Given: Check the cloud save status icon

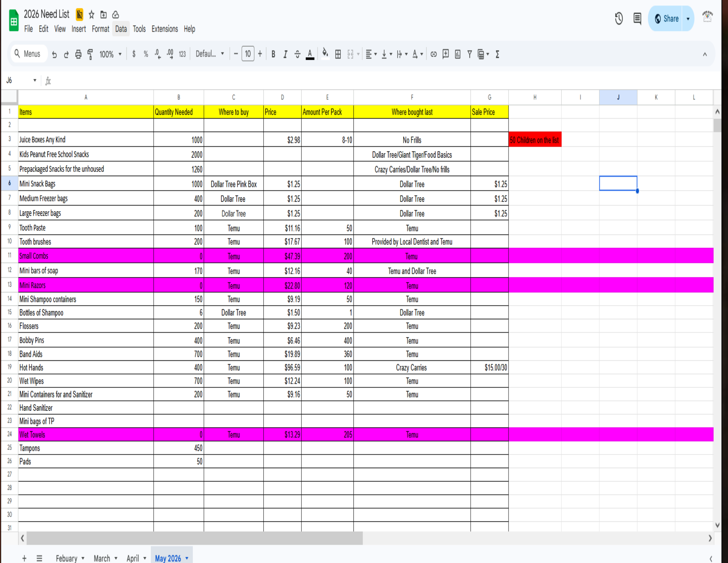Looking at the screenshot, I should pyautogui.click(x=116, y=15).
